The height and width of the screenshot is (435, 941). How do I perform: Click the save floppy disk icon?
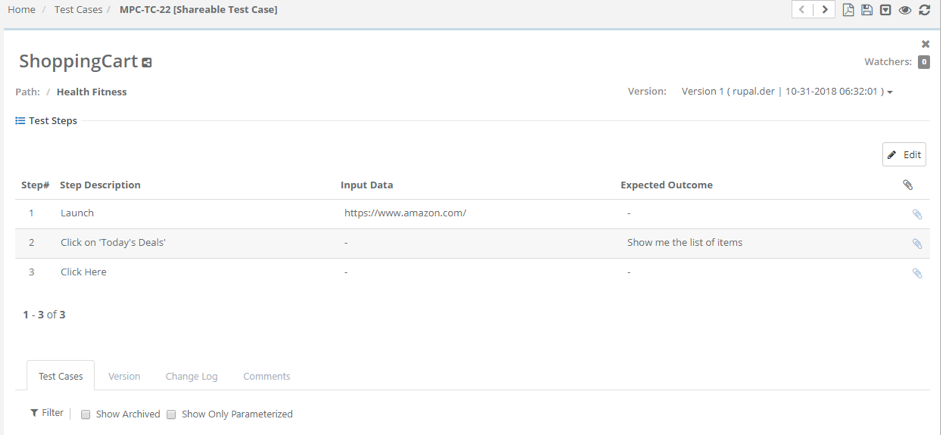click(x=867, y=10)
